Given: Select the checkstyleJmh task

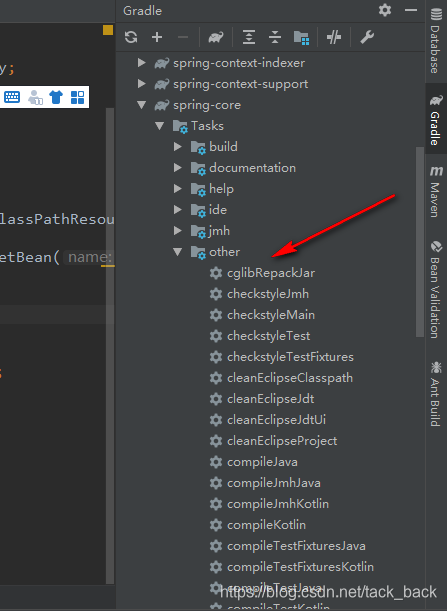Looking at the screenshot, I should pos(268,294).
